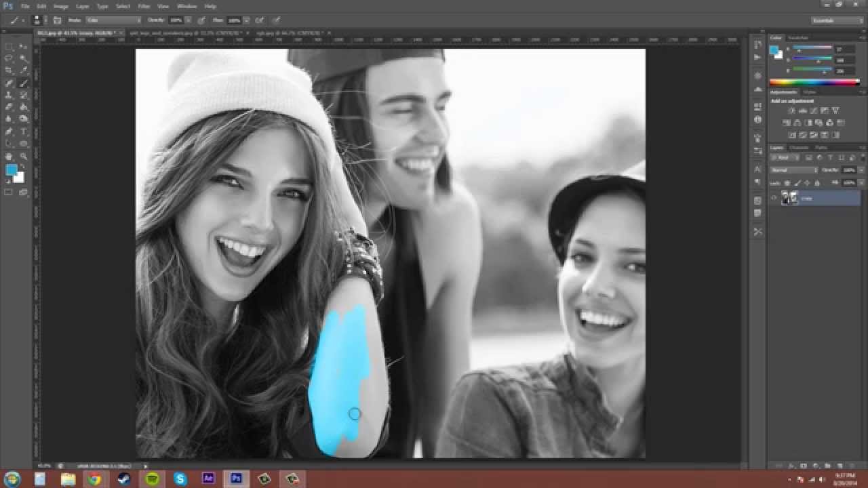Add a Vibrance adjustment
Image resolution: width=868 pixels, height=488 pixels.
(835, 110)
